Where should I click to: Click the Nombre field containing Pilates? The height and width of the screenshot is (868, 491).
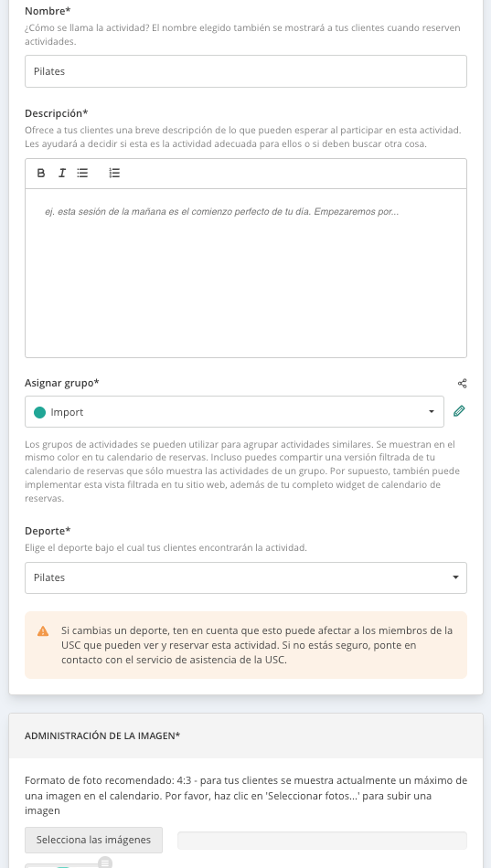[x=245, y=71]
